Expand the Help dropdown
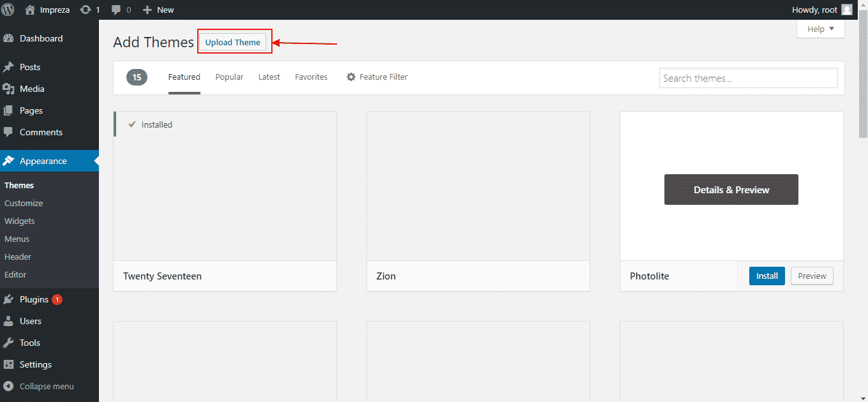 click(820, 29)
